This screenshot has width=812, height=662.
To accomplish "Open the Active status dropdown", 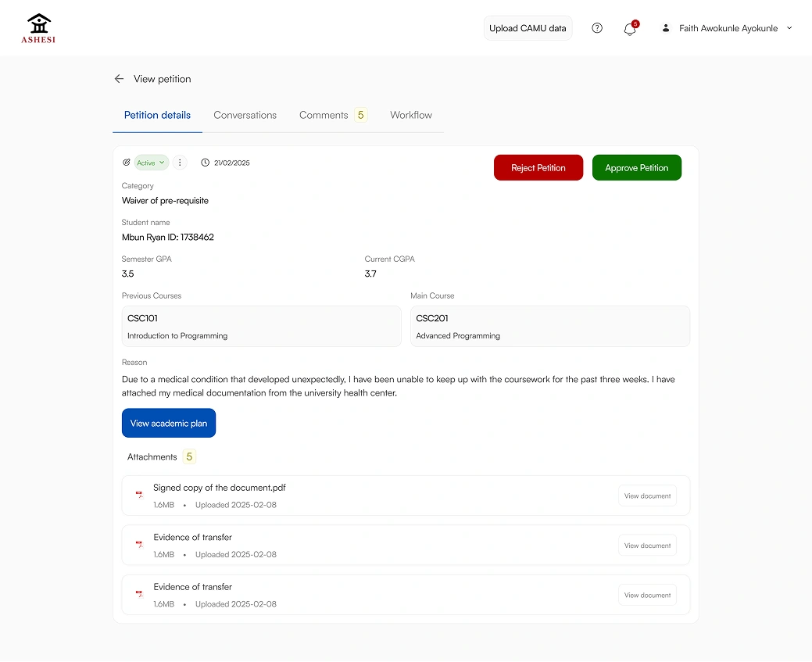I will (151, 163).
